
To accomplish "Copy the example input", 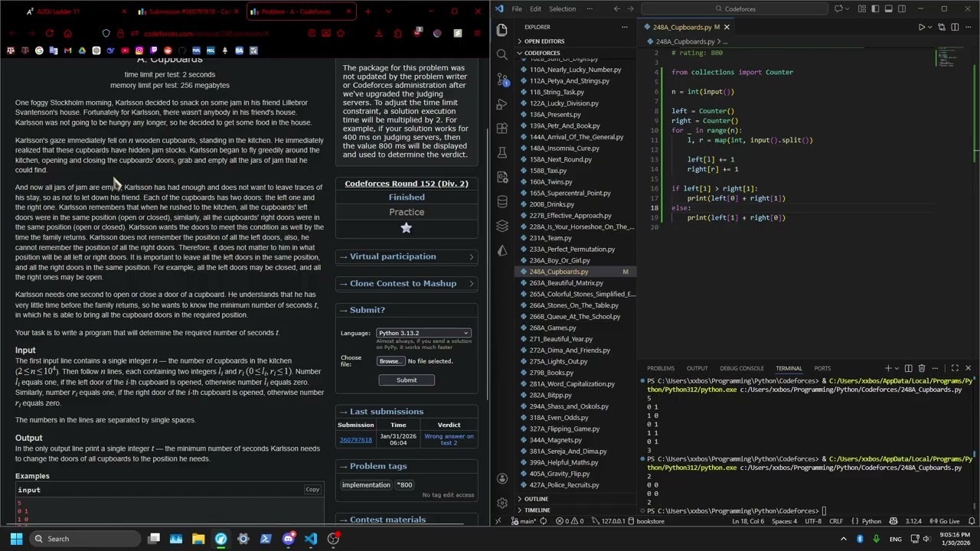I will [312, 490].
